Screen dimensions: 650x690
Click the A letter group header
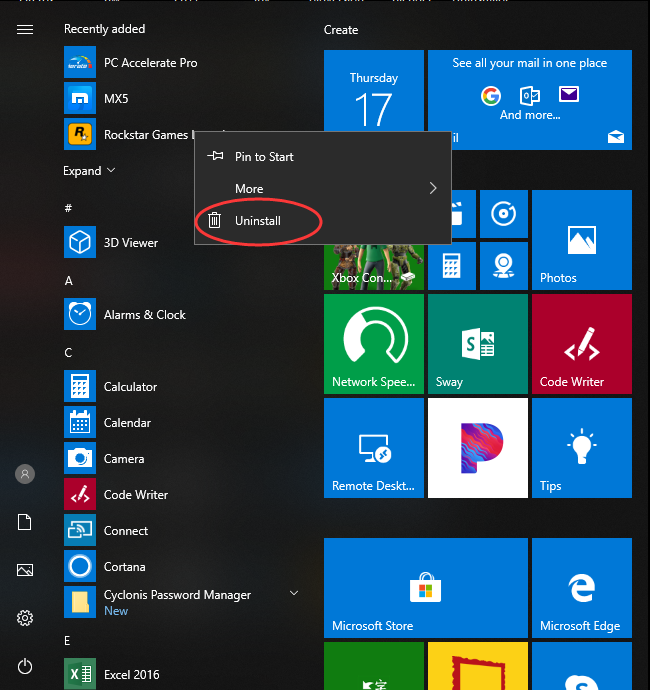[x=69, y=280]
